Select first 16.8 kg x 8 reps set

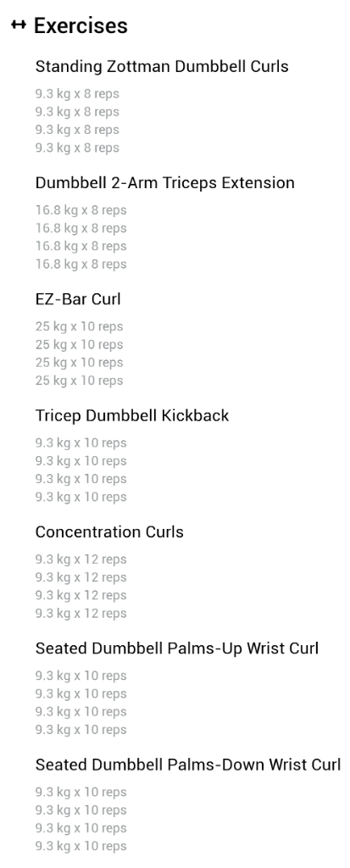(x=81, y=210)
